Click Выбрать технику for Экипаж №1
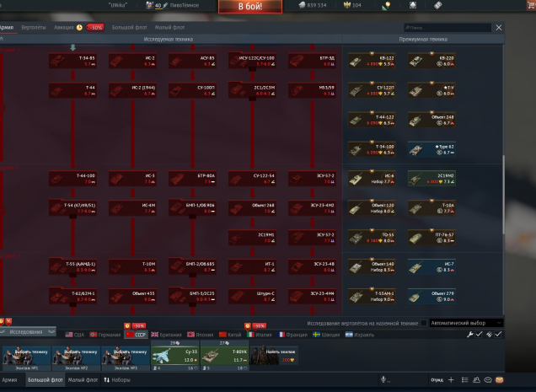The width and height of the screenshot is (536, 392). tap(27, 357)
